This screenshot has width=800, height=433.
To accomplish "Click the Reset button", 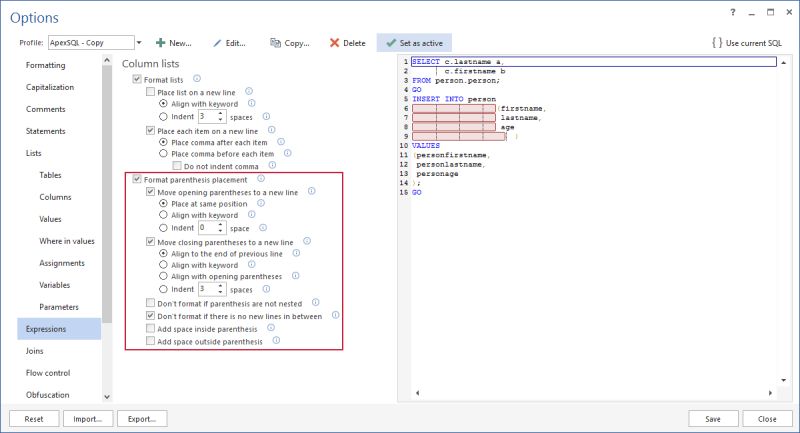I will [34, 419].
